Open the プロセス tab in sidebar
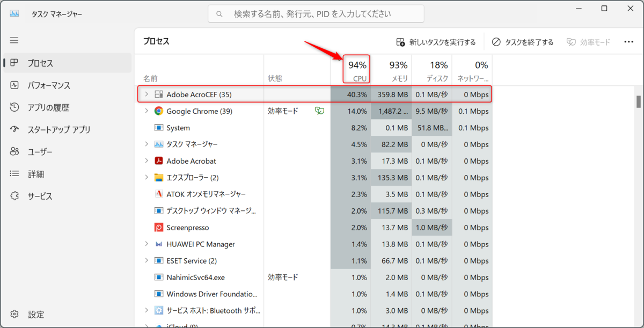The height and width of the screenshot is (328, 644). pos(68,63)
